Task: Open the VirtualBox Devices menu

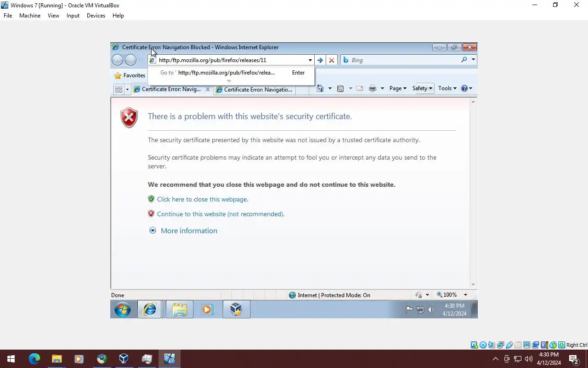Action: click(x=96, y=16)
